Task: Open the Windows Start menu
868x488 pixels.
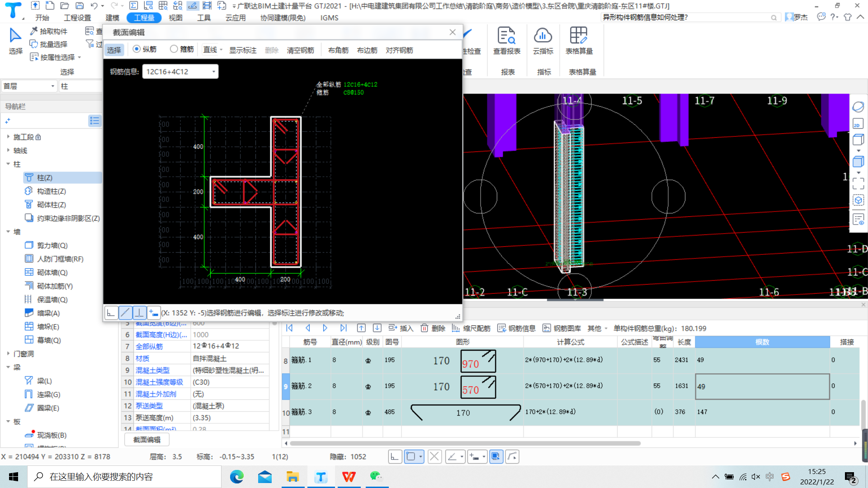Action: pos(14,477)
